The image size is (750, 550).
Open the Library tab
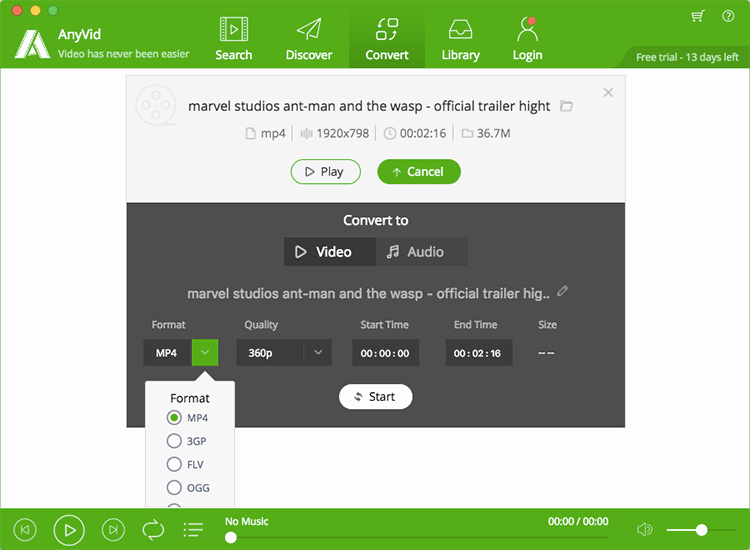[x=460, y=39]
